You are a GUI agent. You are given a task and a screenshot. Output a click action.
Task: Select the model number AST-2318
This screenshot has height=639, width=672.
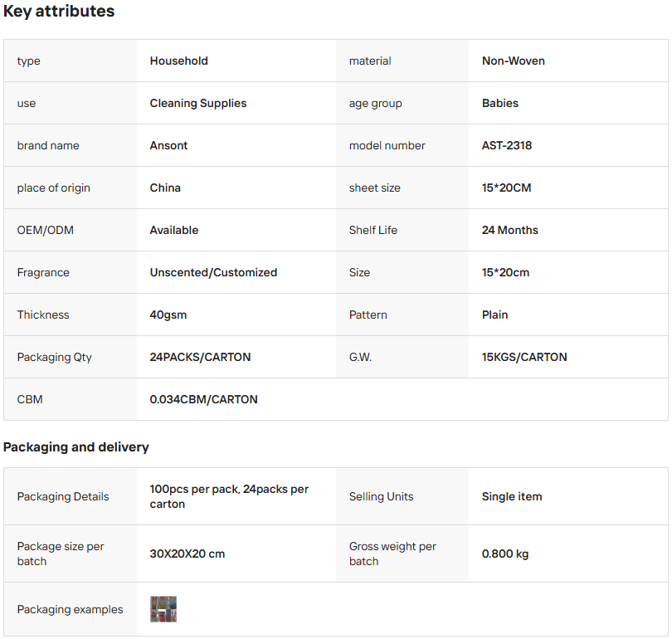506,145
